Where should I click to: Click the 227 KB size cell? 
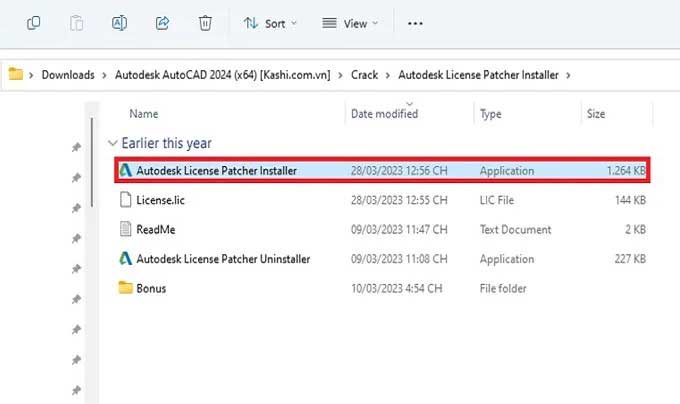tap(630, 259)
